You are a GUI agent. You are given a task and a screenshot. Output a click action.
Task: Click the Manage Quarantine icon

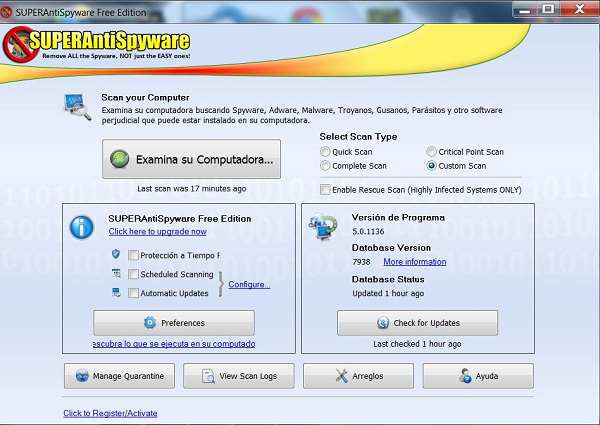(x=82, y=376)
